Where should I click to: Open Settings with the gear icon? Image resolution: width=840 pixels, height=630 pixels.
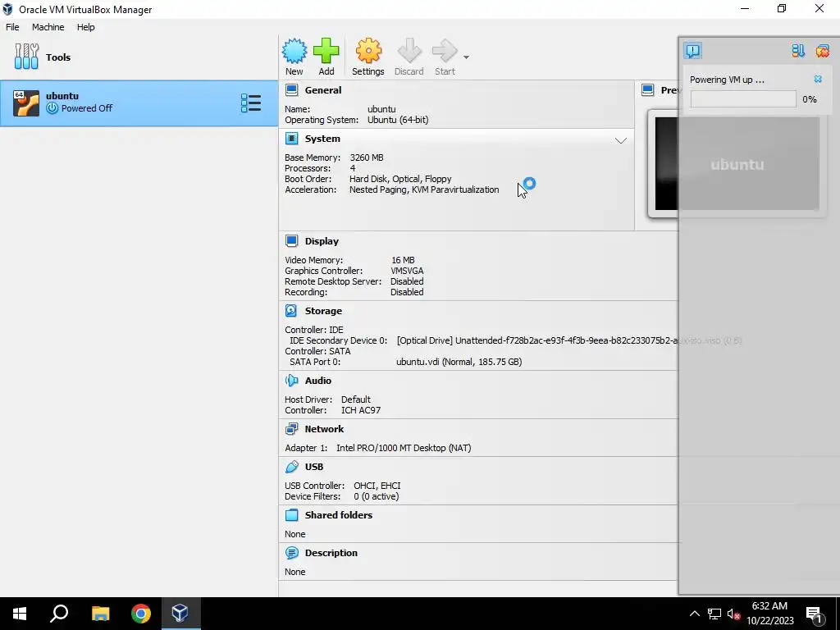coord(368,52)
